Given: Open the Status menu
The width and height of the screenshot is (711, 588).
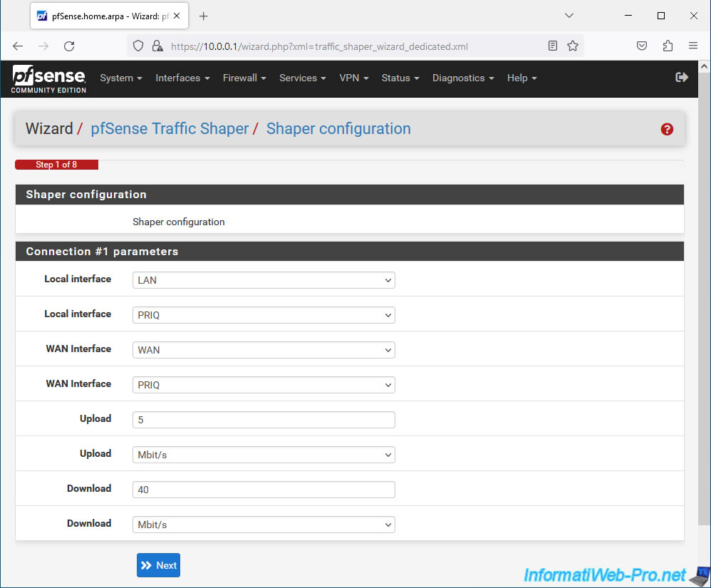Looking at the screenshot, I should pos(400,78).
